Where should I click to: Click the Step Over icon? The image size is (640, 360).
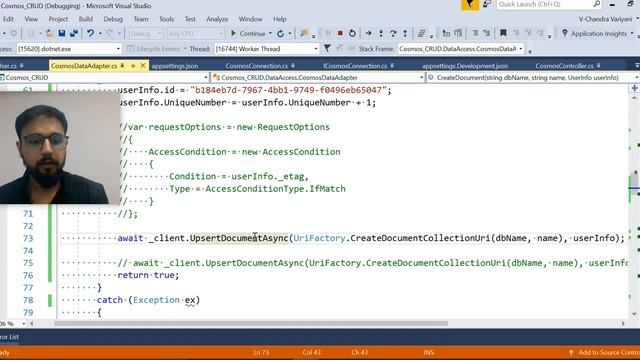[x=393, y=33]
